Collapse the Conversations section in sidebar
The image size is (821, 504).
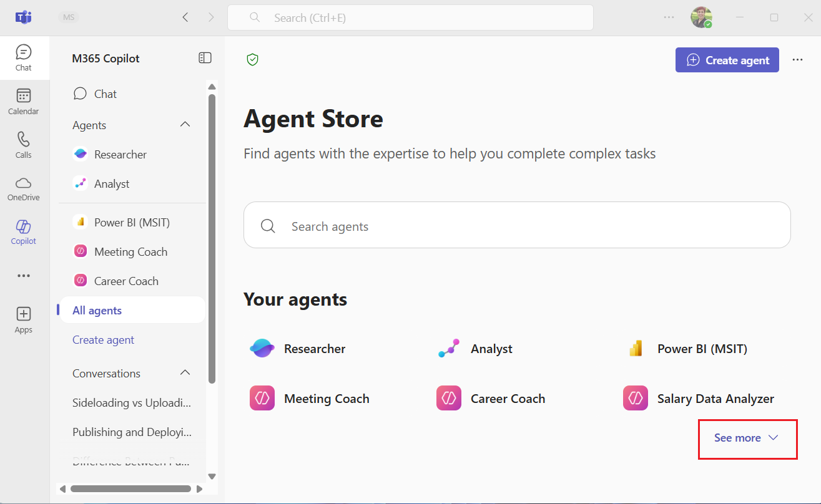pyautogui.click(x=185, y=373)
